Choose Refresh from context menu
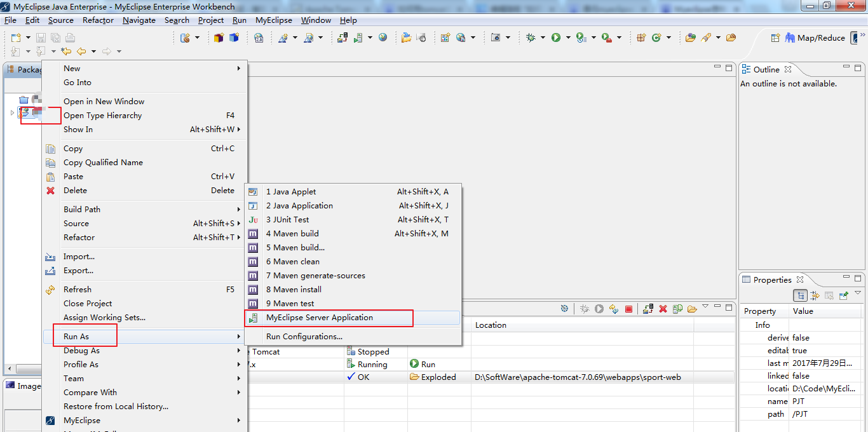868x432 pixels. point(144,290)
